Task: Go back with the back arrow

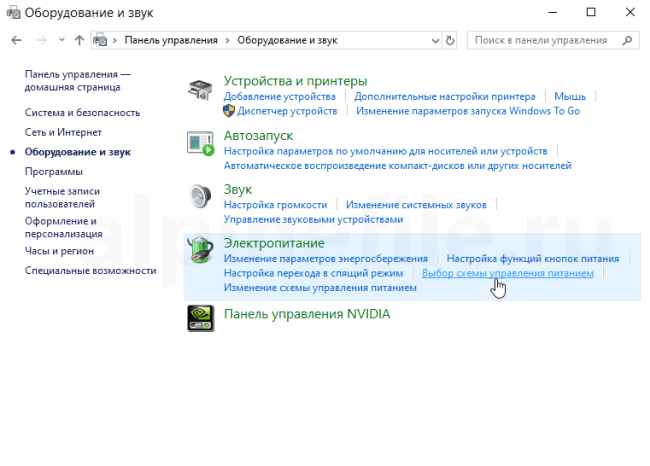Action: pos(16,40)
